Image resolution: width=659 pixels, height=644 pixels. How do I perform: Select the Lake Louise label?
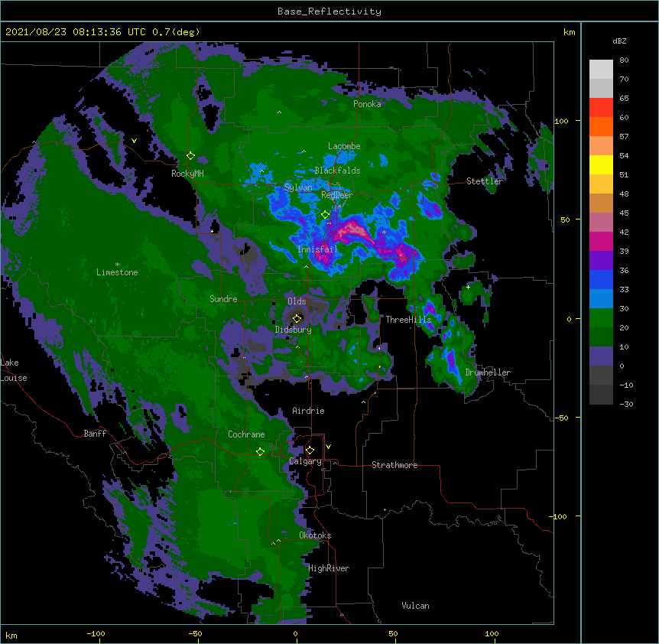coord(14,370)
